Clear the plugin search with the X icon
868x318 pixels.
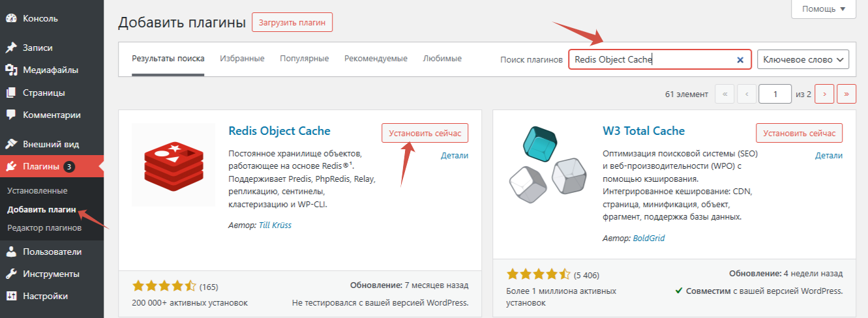[740, 59]
